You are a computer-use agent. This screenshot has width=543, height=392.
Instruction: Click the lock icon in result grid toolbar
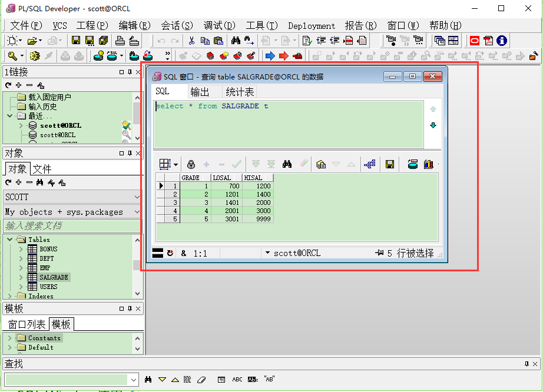pos(191,164)
